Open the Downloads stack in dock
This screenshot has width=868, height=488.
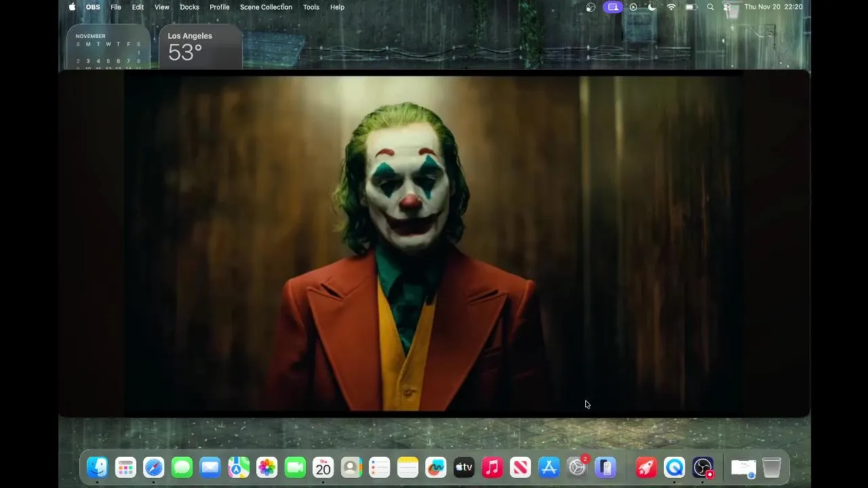(x=744, y=467)
